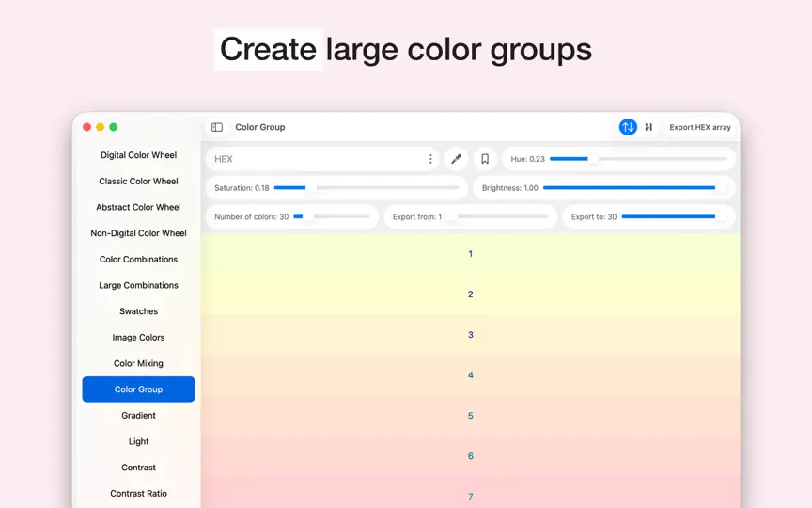This screenshot has width=812, height=508.
Task: Adjust the Saturation slider
Action: point(367,187)
